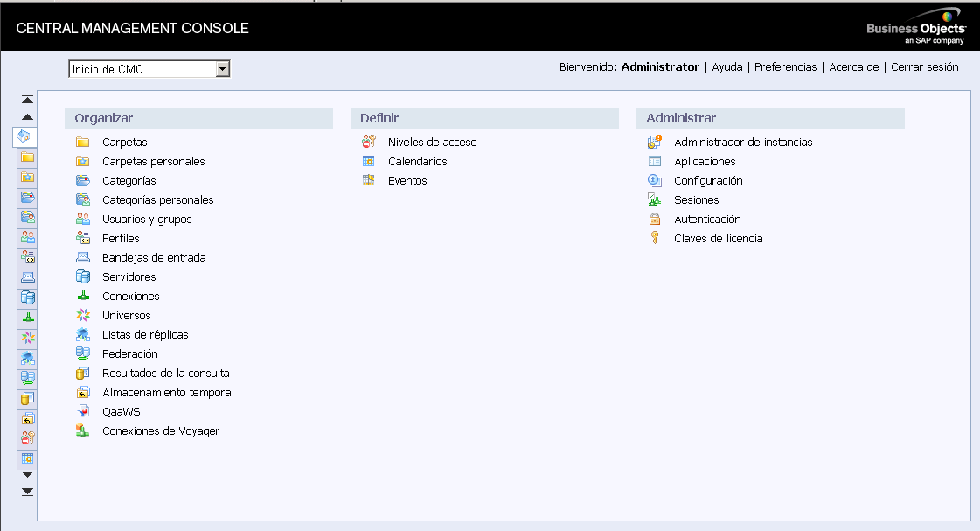The image size is (980, 531).
Task: Open the Calendarios link under Definir
Action: [x=417, y=162]
